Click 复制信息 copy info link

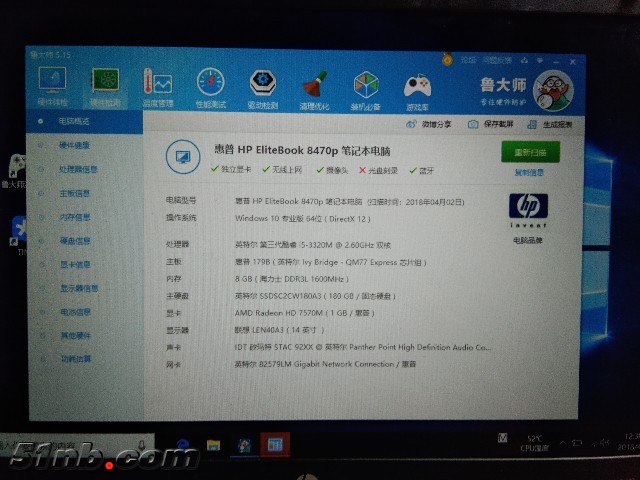pos(529,173)
